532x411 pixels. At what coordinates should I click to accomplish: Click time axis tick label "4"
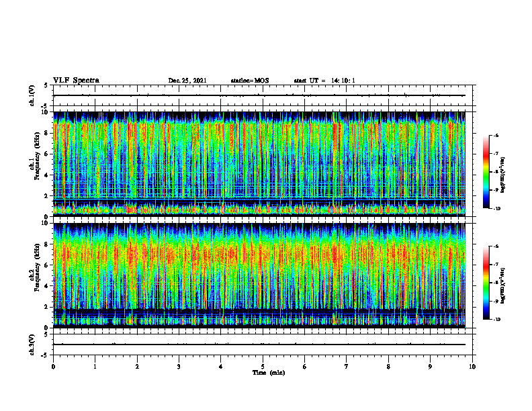tap(221, 367)
